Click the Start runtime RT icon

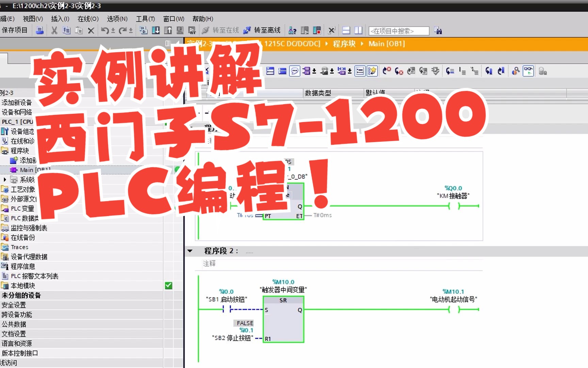192,31
